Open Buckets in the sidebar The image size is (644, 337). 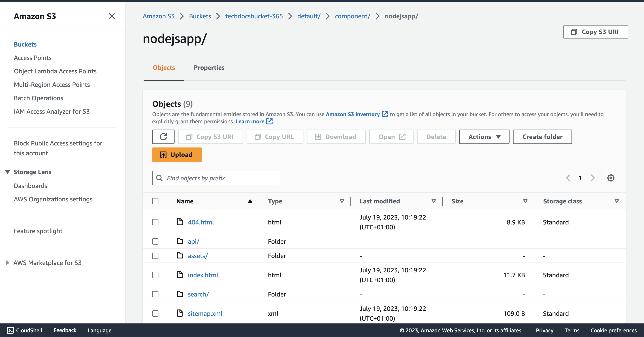tap(25, 45)
